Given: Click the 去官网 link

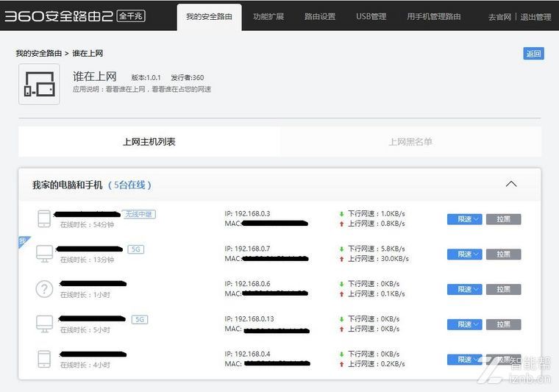Looking at the screenshot, I should tap(499, 17).
